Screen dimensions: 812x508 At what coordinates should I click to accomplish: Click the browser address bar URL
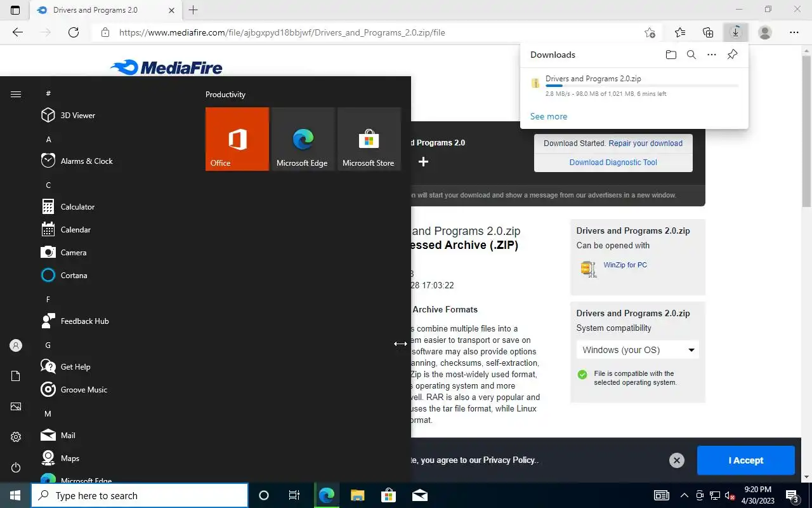point(282,32)
